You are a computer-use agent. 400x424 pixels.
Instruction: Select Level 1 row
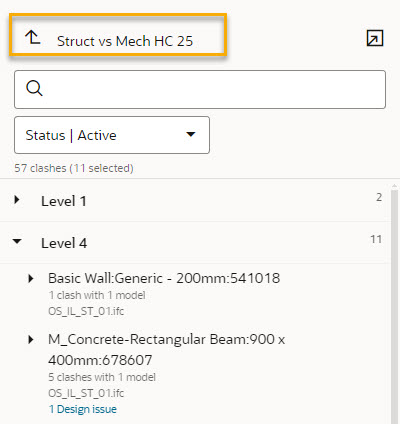[x=195, y=200]
